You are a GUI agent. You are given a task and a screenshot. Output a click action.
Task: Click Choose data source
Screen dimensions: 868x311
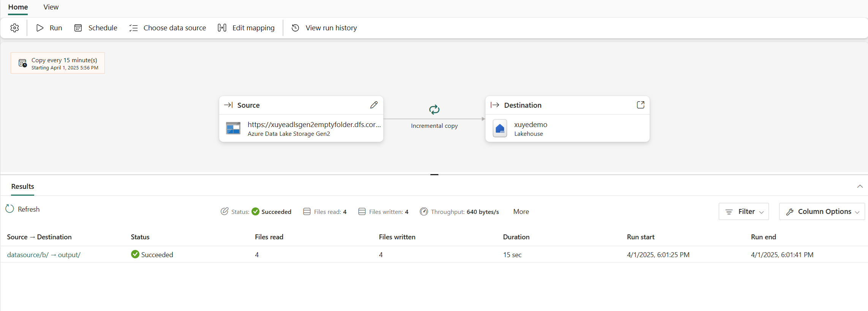click(168, 28)
